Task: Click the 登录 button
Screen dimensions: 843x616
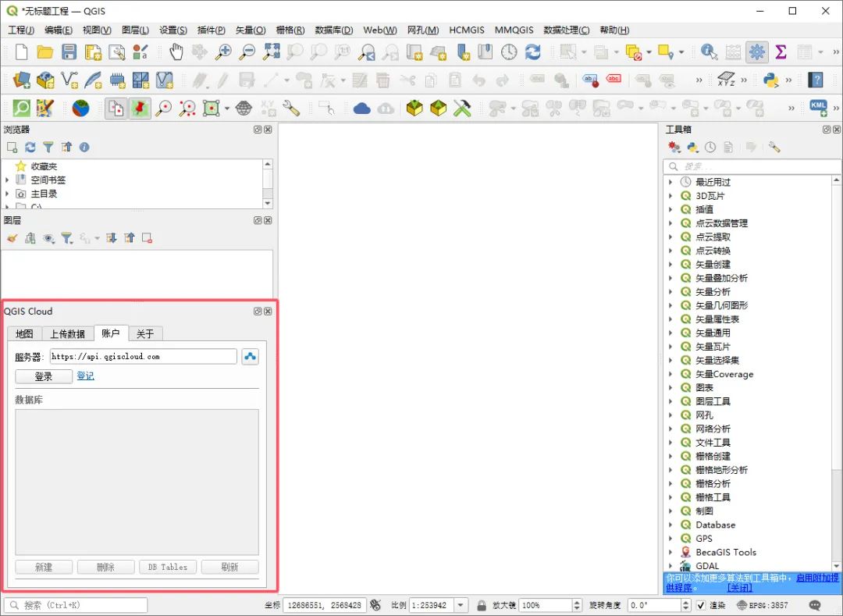Action: click(44, 376)
